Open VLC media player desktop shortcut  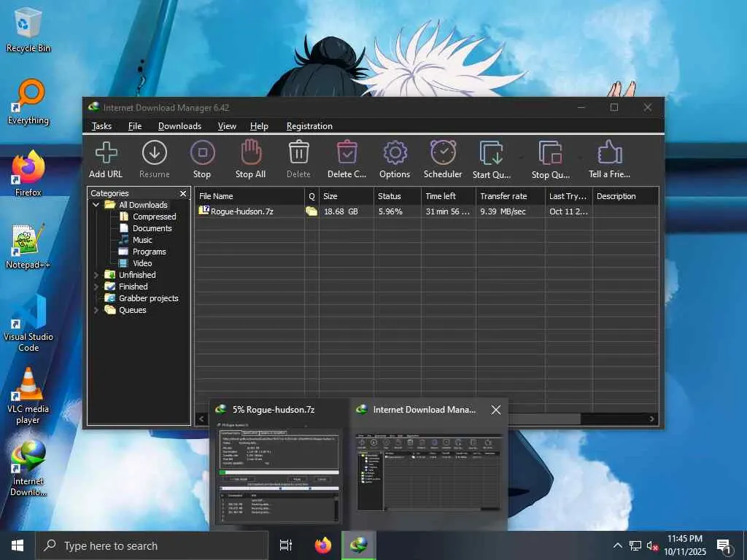tap(28, 395)
